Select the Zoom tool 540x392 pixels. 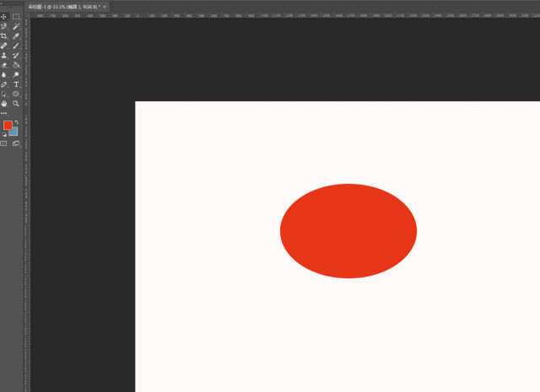[x=16, y=103]
